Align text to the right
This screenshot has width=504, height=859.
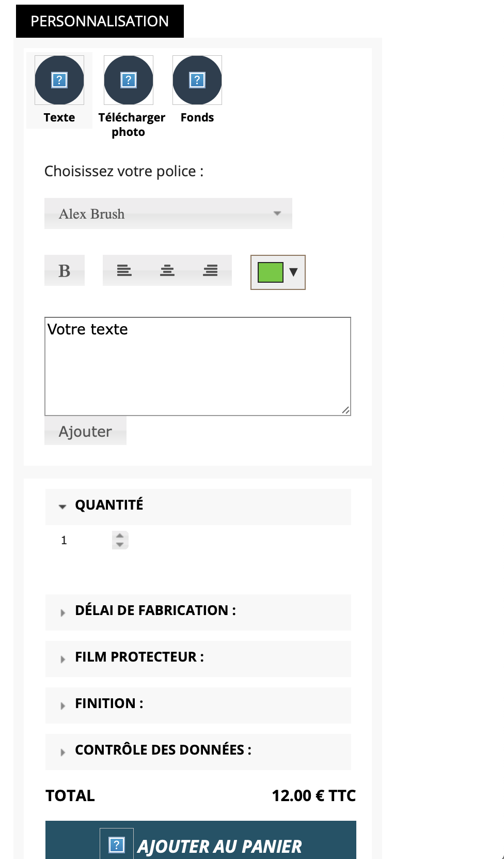210,270
